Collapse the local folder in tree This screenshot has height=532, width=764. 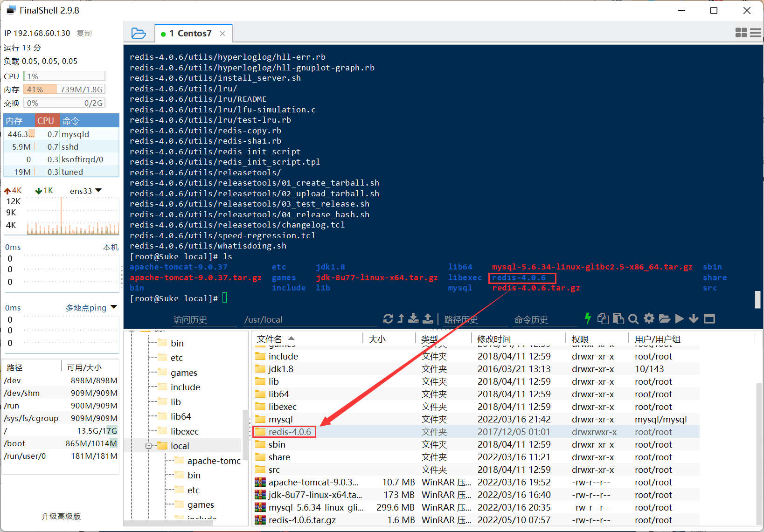[148, 446]
